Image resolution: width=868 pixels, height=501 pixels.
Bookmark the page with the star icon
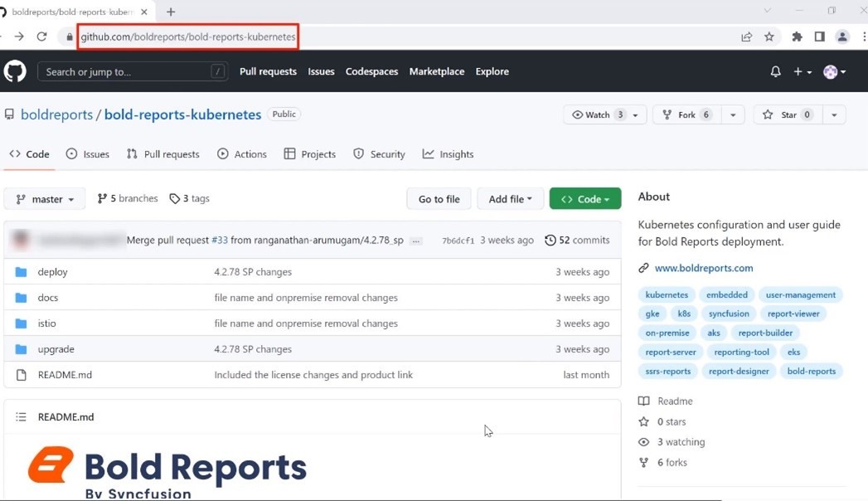point(769,36)
